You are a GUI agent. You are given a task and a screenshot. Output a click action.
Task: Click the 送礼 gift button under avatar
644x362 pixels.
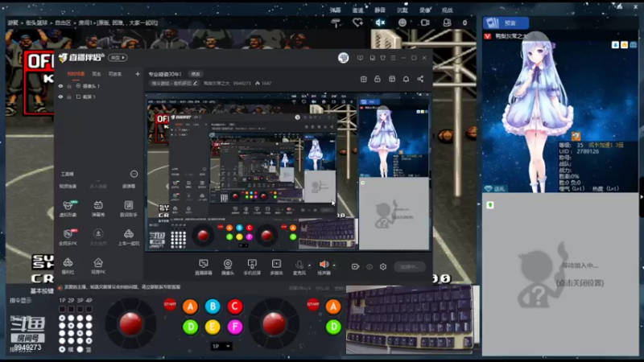click(495, 189)
